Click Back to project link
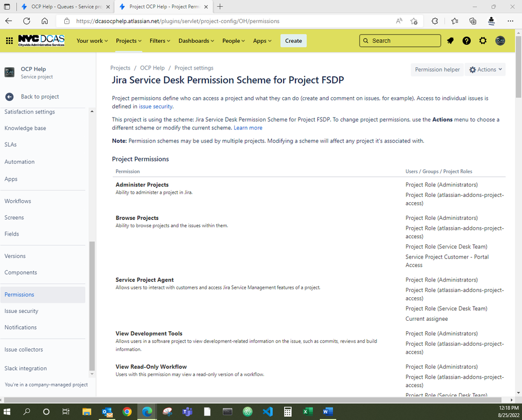 (40, 97)
